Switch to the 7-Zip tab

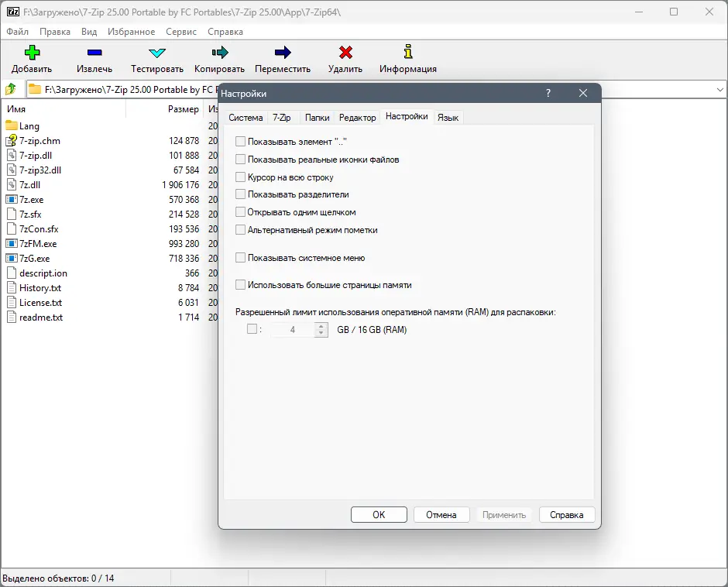tap(282, 118)
